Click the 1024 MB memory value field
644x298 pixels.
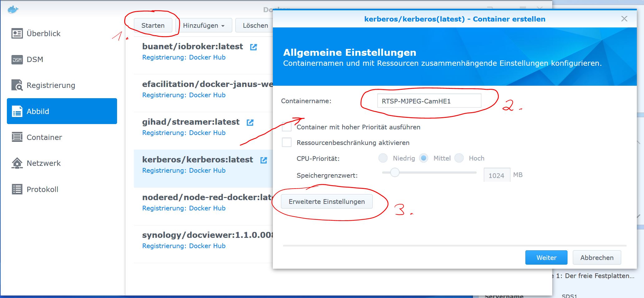[497, 175]
